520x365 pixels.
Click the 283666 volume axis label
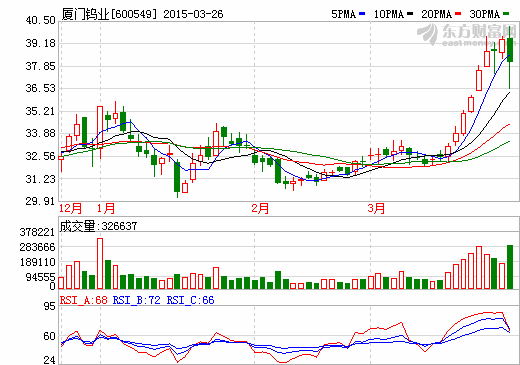point(37,247)
